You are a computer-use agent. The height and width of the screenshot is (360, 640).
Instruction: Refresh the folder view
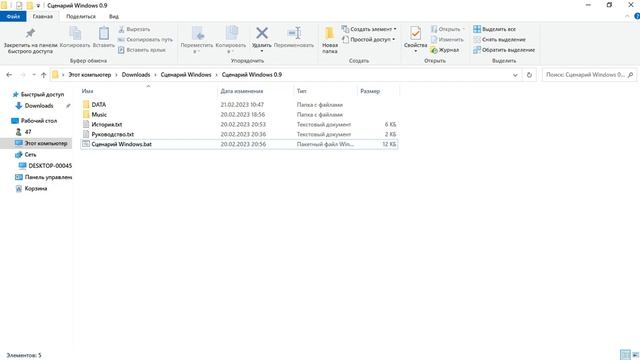pyautogui.click(x=529, y=75)
